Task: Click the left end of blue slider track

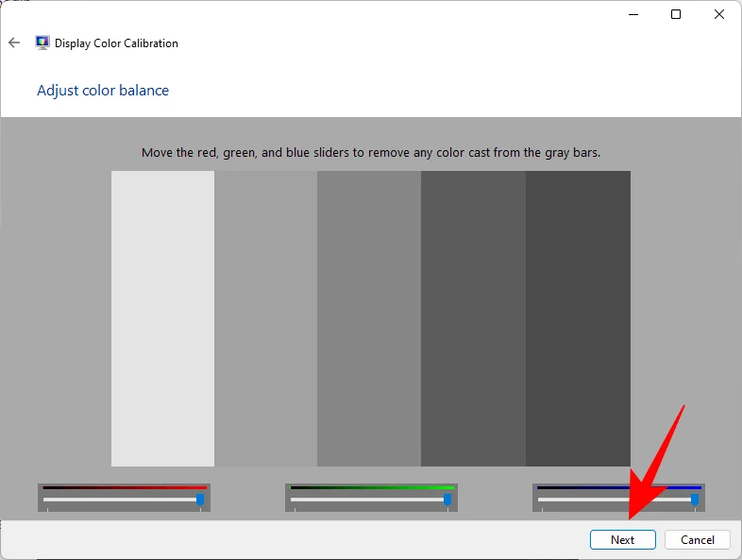Action: [542, 500]
